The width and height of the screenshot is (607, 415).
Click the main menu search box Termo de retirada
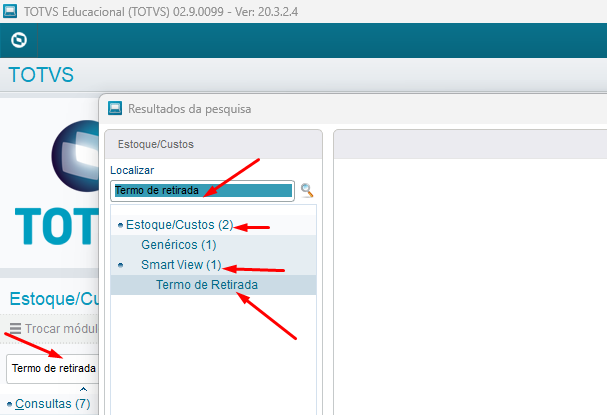coord(53,368)
